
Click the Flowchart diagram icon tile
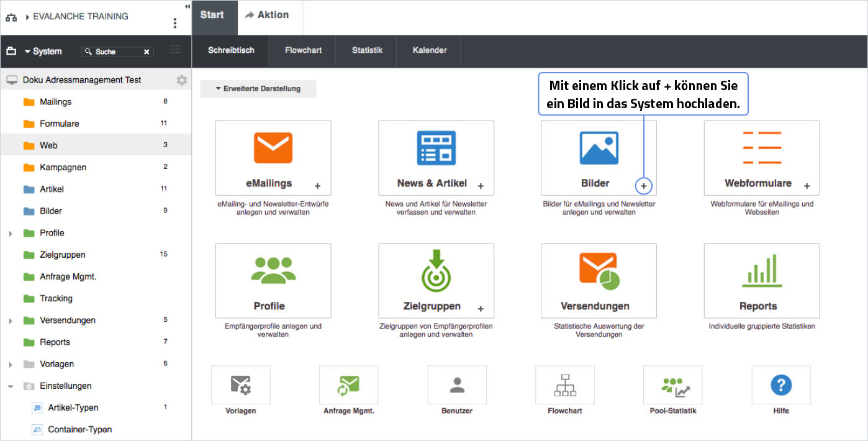tap(565, 385)
